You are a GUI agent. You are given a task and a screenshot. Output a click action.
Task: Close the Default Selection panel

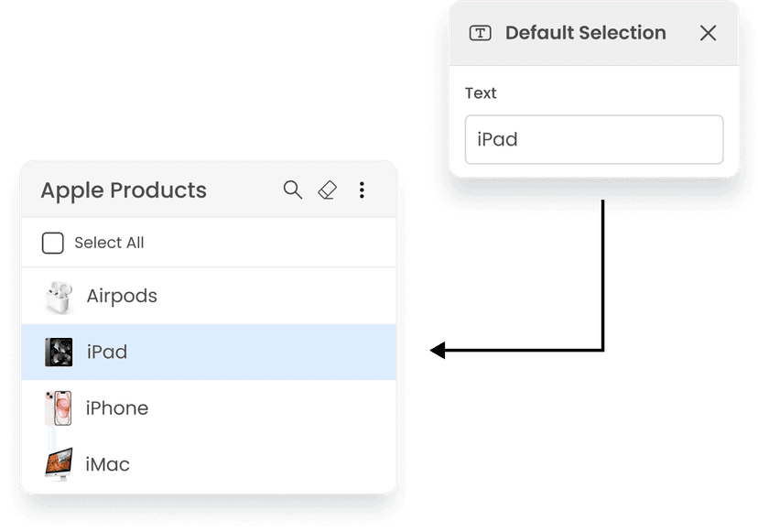pyautogui.click(x=708, y=33)
